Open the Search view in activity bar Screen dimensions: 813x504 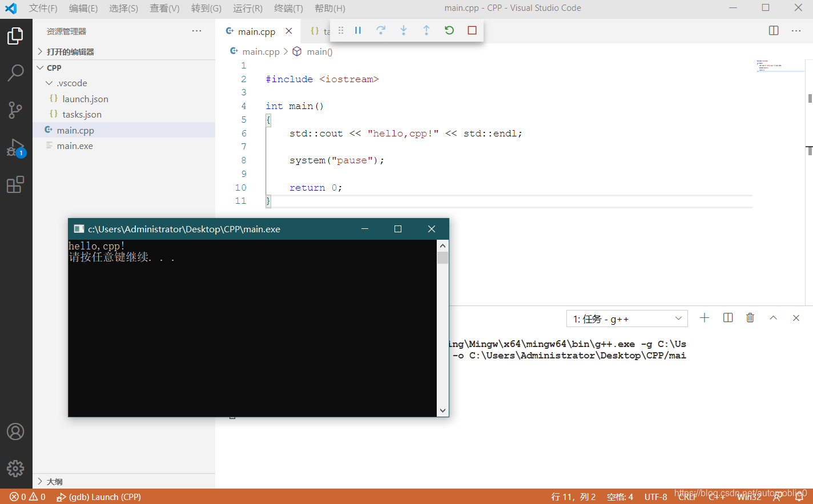tap(15, 72)
